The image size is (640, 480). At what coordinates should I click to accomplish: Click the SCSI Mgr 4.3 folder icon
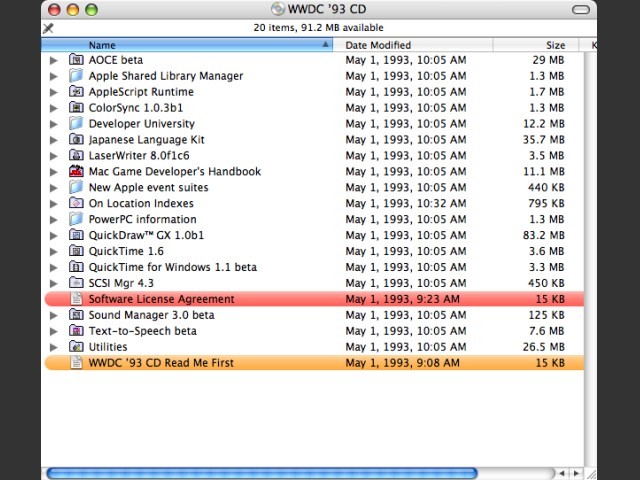pos(76,282)
